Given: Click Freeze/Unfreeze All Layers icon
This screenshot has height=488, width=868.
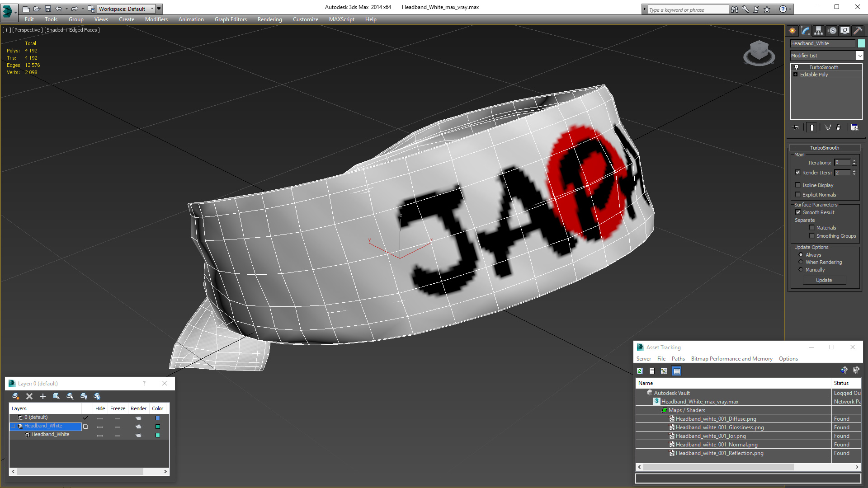Looking at the screenshot, I should (x=97, y=396).
